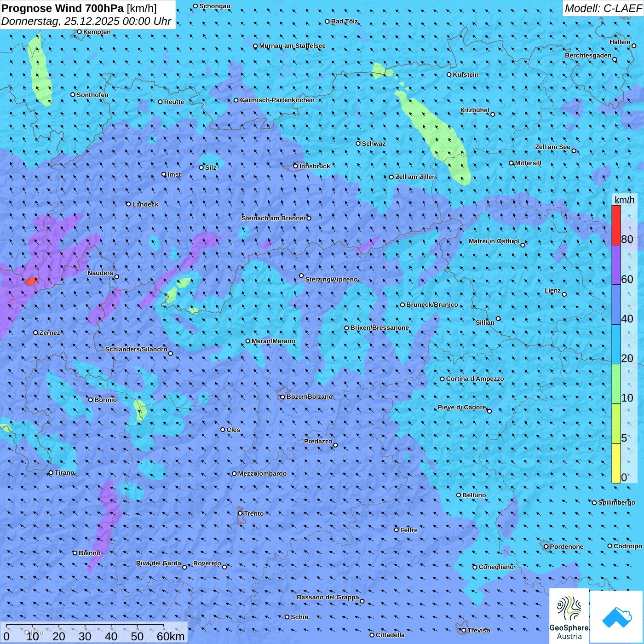Click the Innsbruck city marker
Viewport: 644px width, 644px height.
[296, 166]
